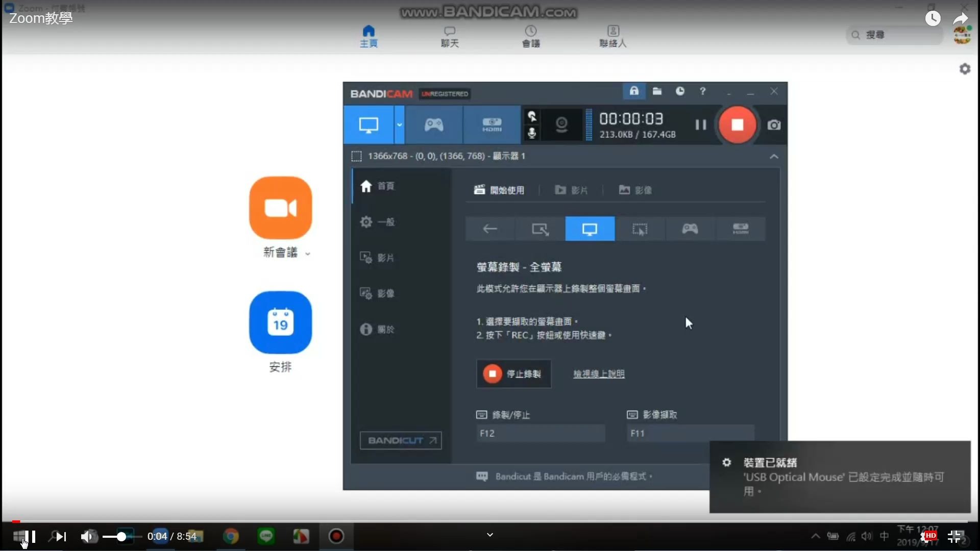
Task: Open Bandicam output folder icon
Action: click(x=657, y=91)
